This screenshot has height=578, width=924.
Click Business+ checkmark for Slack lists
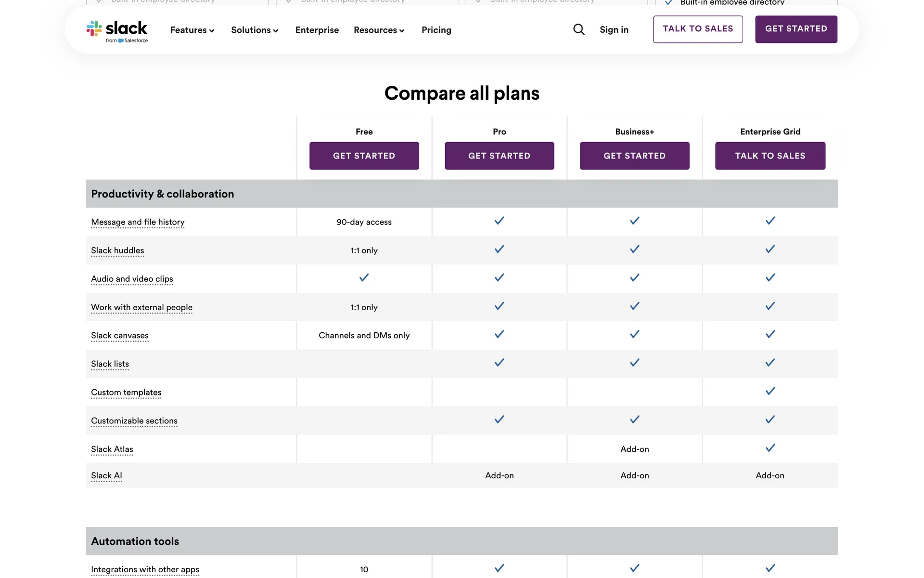(x=634, y=363)
